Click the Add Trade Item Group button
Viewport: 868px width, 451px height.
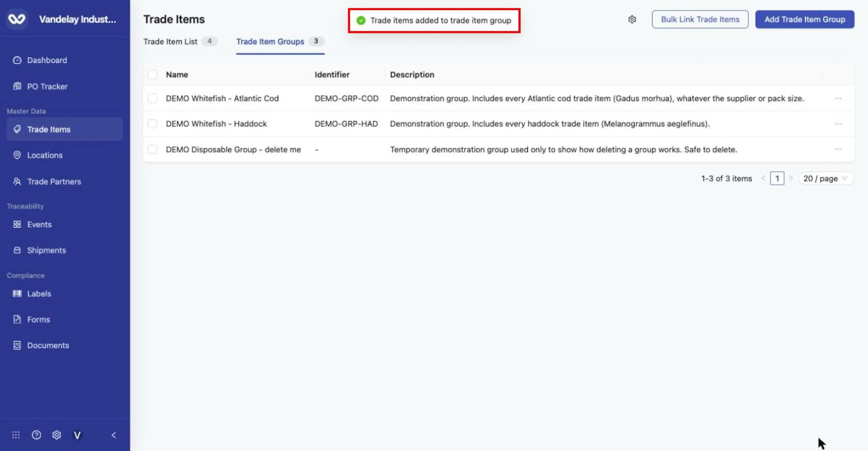click(804, 19)
